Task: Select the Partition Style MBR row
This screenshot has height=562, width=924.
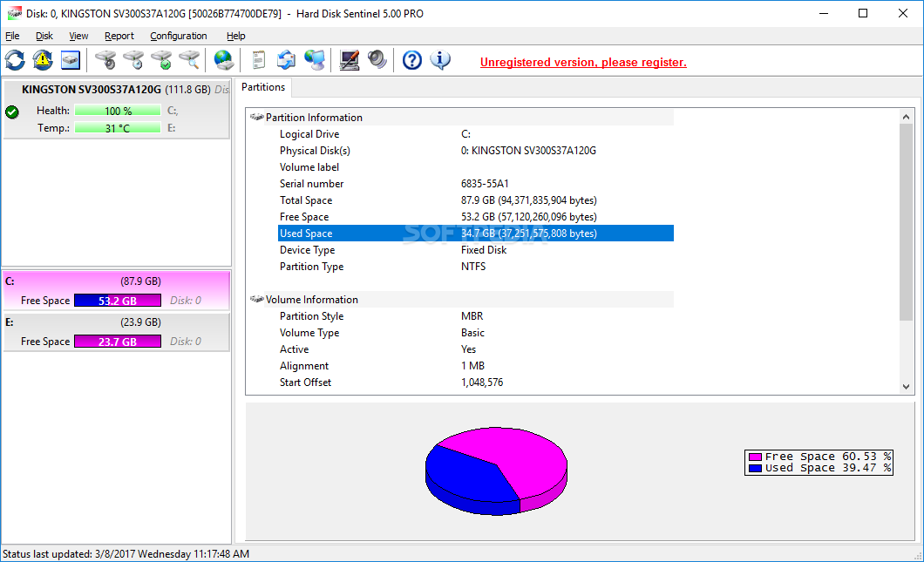Action: [x=476, y=316]
